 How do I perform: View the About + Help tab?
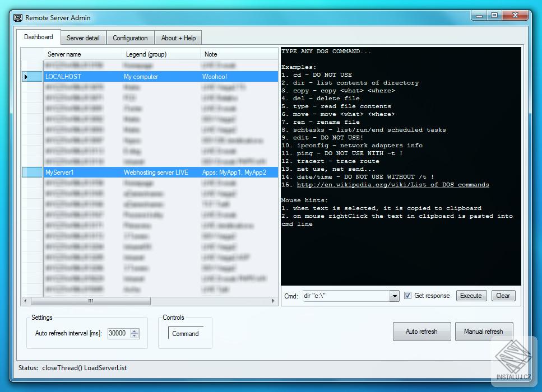tap(178, 38)
